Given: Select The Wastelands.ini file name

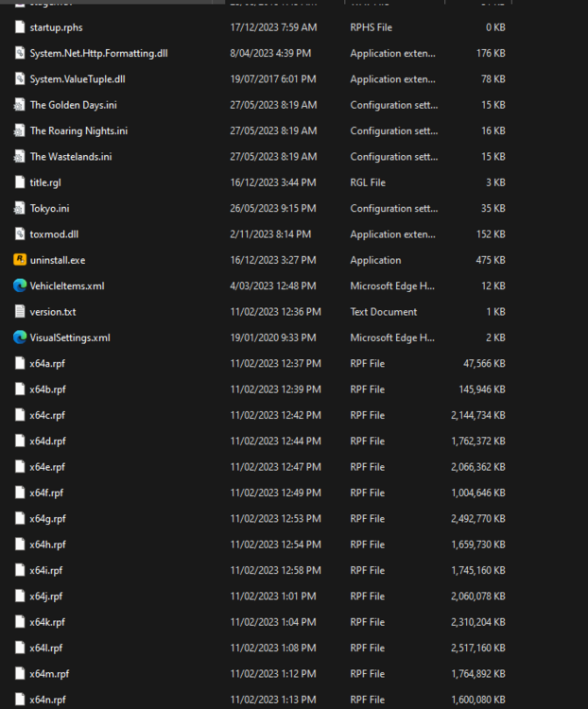Looking at the screenshot, I should tap(71, 156).
